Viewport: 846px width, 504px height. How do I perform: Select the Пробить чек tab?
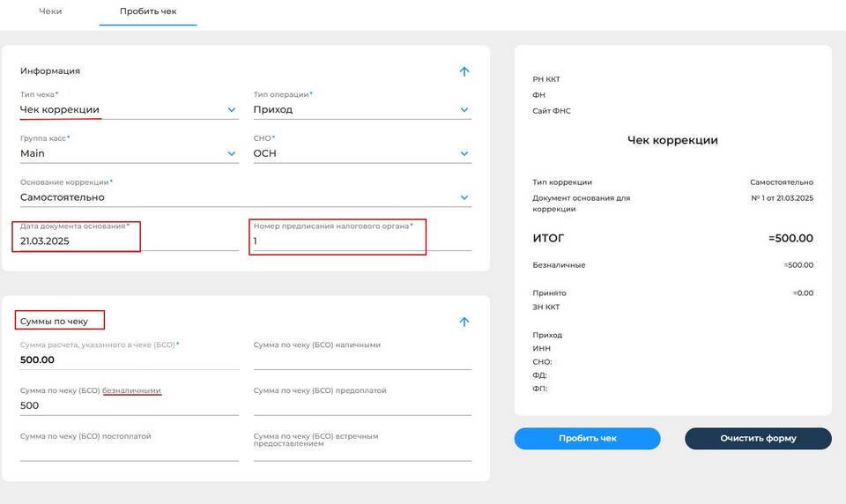pos(148,12)
